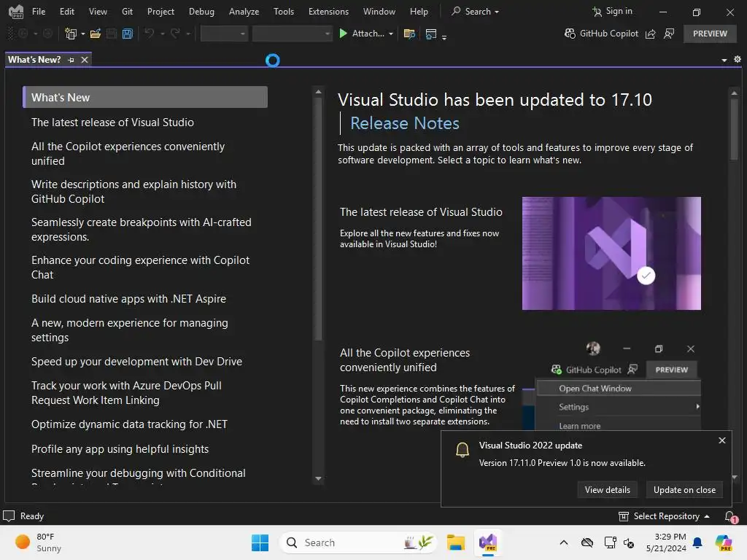Click the navigate backward toolbar icon

tap(23, 34)
